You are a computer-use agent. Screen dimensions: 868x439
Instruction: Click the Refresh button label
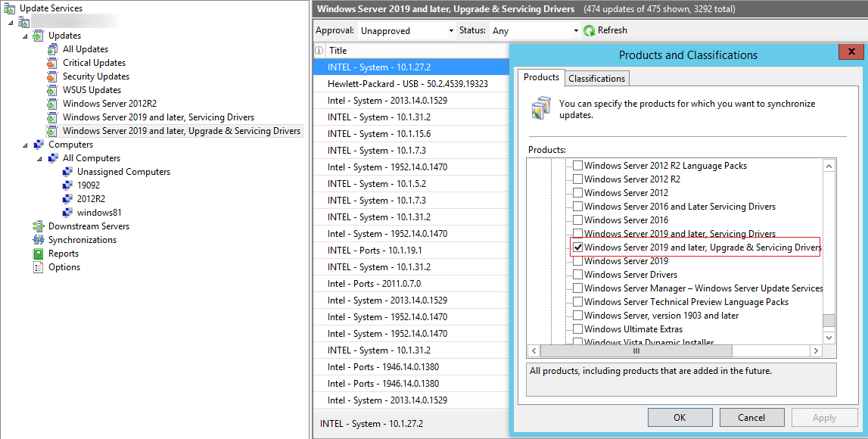pyautogui.click(x=612, y=30)
